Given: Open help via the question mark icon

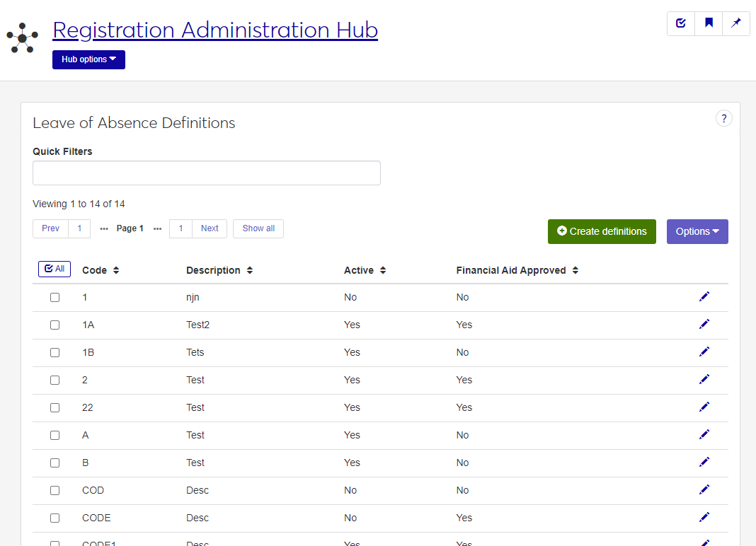Looking at the screenshot, I should [x=723, y=118].
